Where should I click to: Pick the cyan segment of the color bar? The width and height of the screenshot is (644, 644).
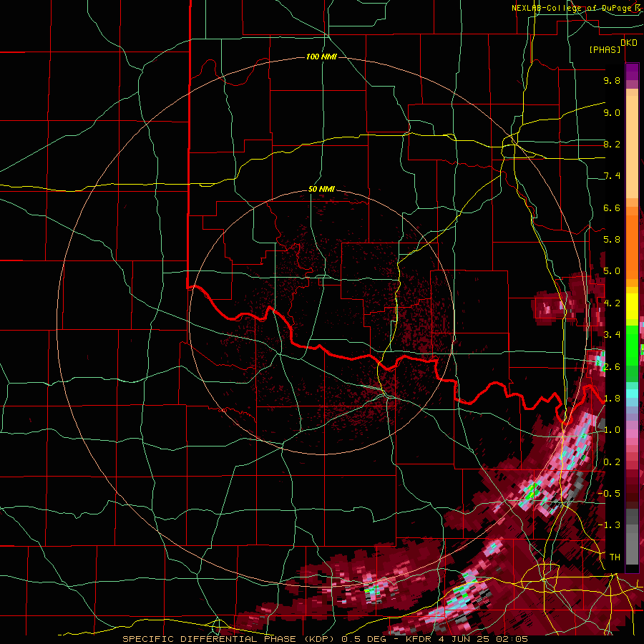pos(632,393)
